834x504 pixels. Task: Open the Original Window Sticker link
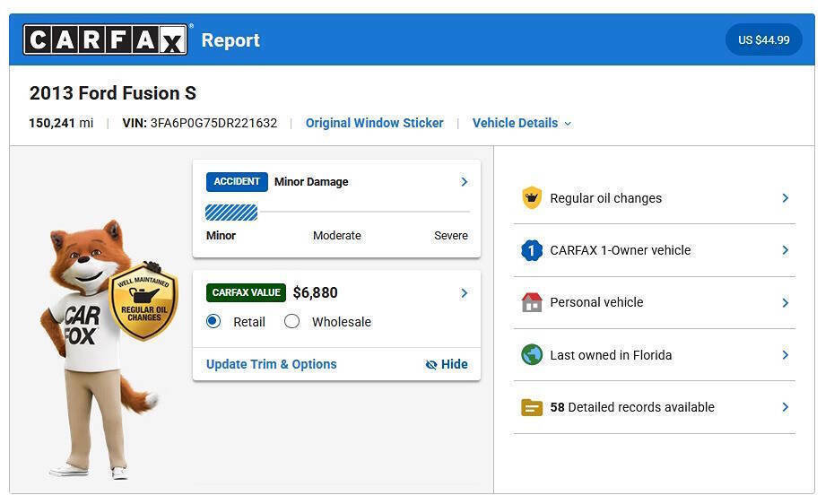374,123
